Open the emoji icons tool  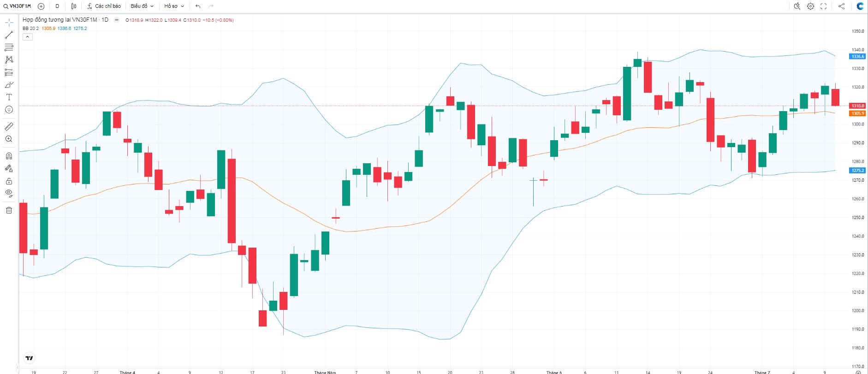tap(9, 110)
